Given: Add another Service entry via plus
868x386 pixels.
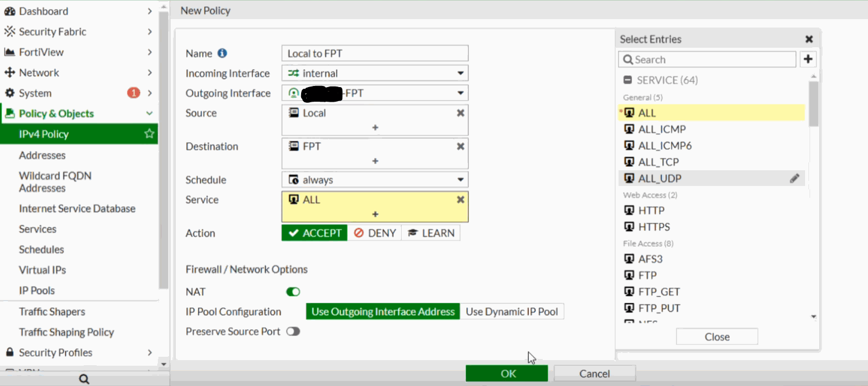Looking at the screenshot, I should (x=375, y=214).
